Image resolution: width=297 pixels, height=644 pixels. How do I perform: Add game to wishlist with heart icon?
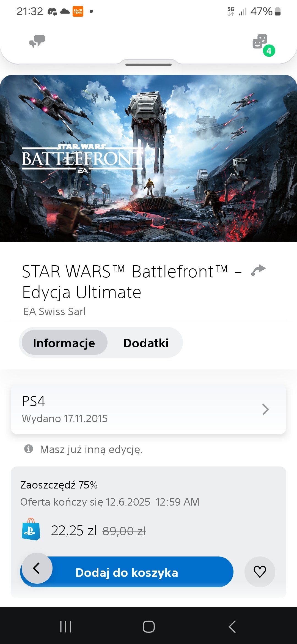pos(260,572)
